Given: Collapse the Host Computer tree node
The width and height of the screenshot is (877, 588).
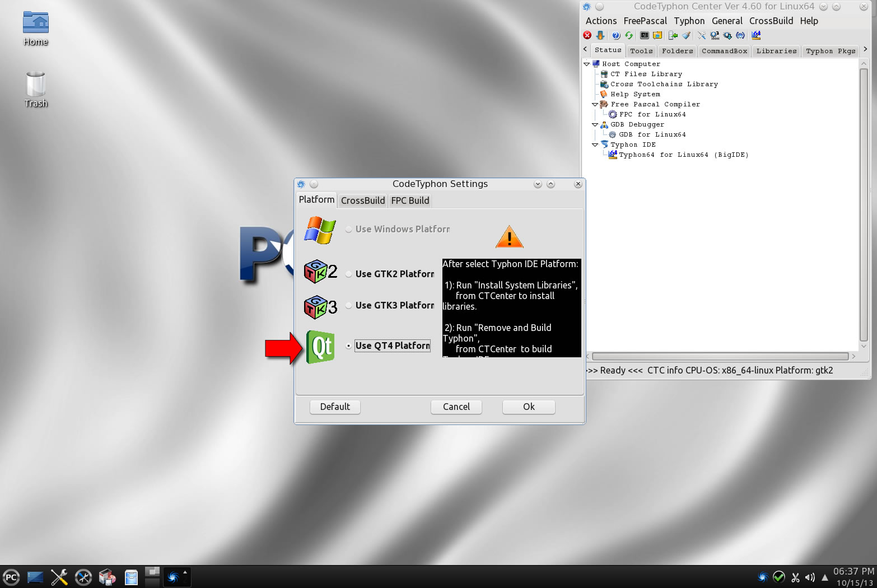Looking at the screenshot, I should tap(587, 64).
